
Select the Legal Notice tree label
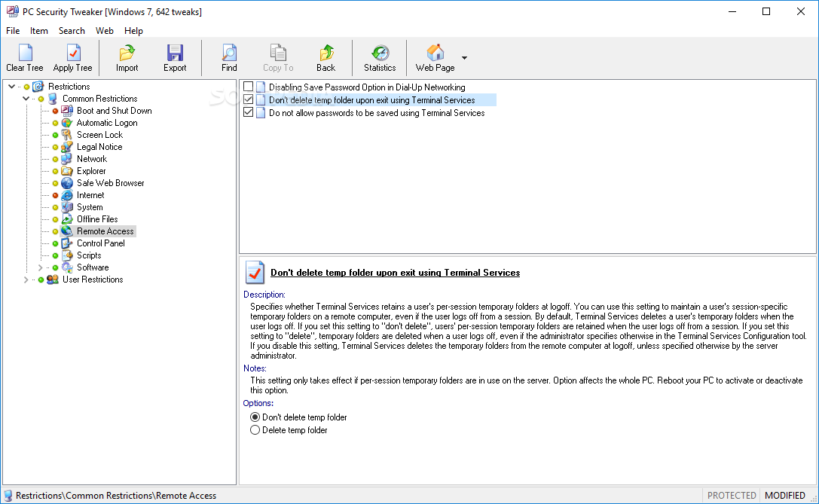pyautogui.click(x=99, y=147)
